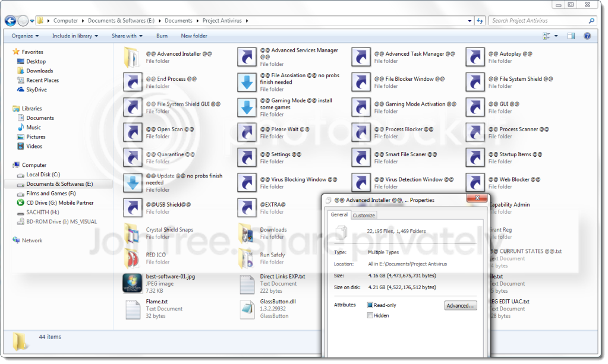Expand the arrow after Computer breadcrumb
Viewport: 608px width, 364px height.
coord(83,21)
